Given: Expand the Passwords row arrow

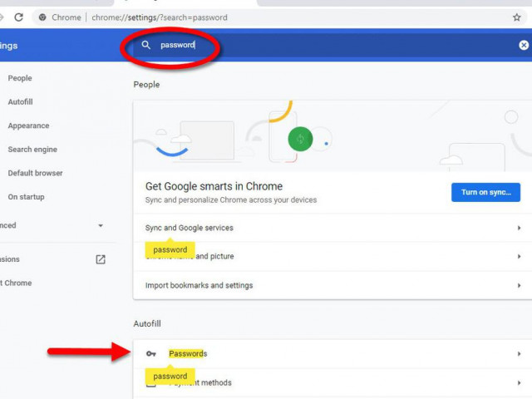Looking at the screenshot, I should pyautogui.click(x=519, y=354).
